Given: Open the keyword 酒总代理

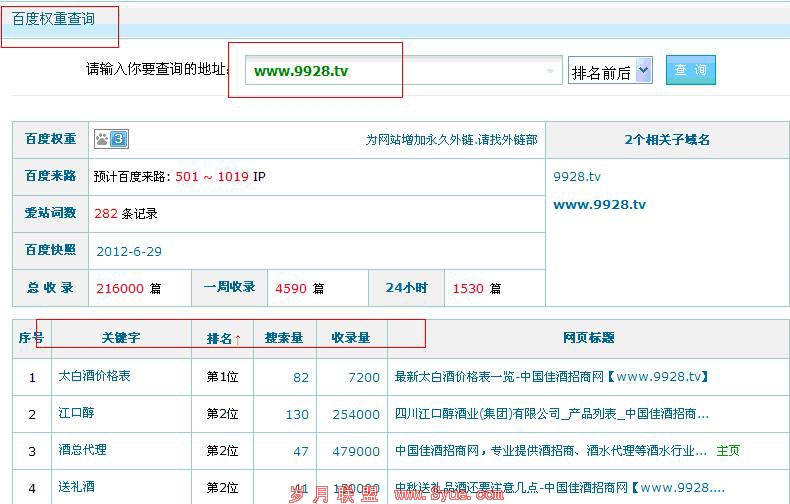Looking at the screenshot, I should click(82, 450).
